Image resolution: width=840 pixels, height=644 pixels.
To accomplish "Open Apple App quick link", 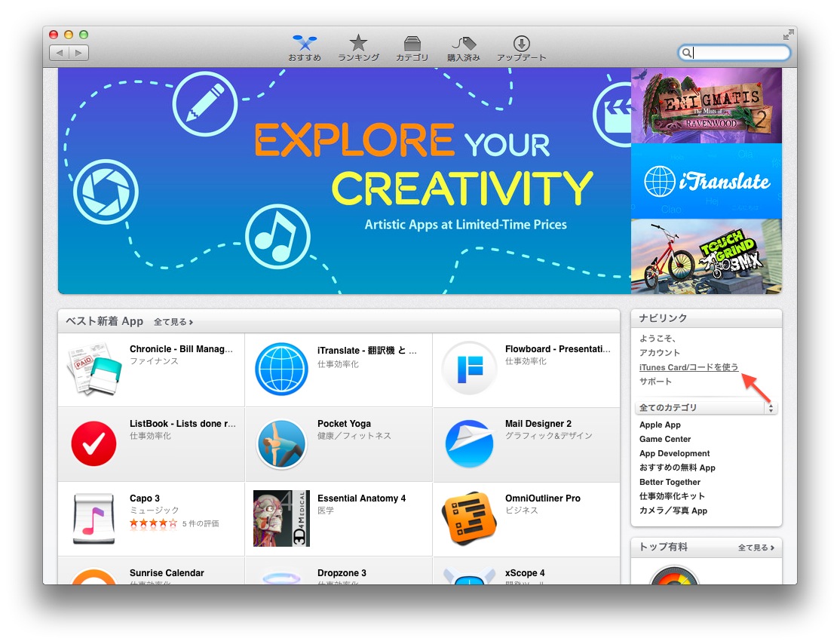I will click(660, 425).
